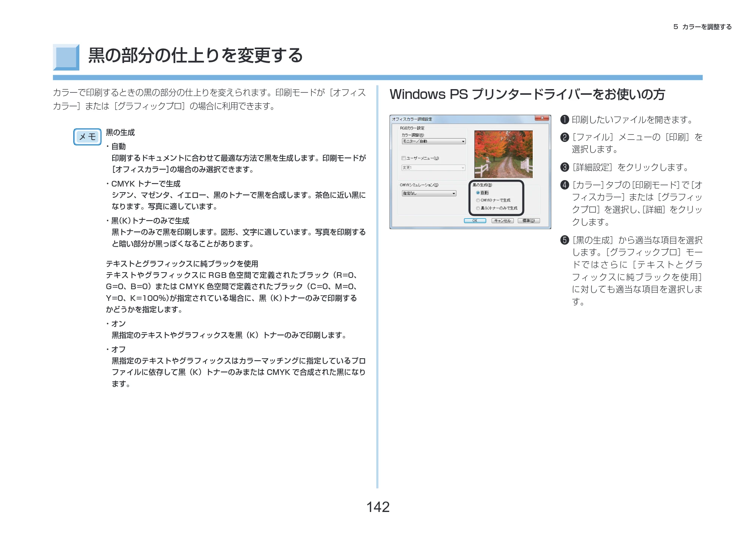Viewport: 756px width, 535px height.
Task: Confirm the dialog with OK
Action: [x=475, y=220]
